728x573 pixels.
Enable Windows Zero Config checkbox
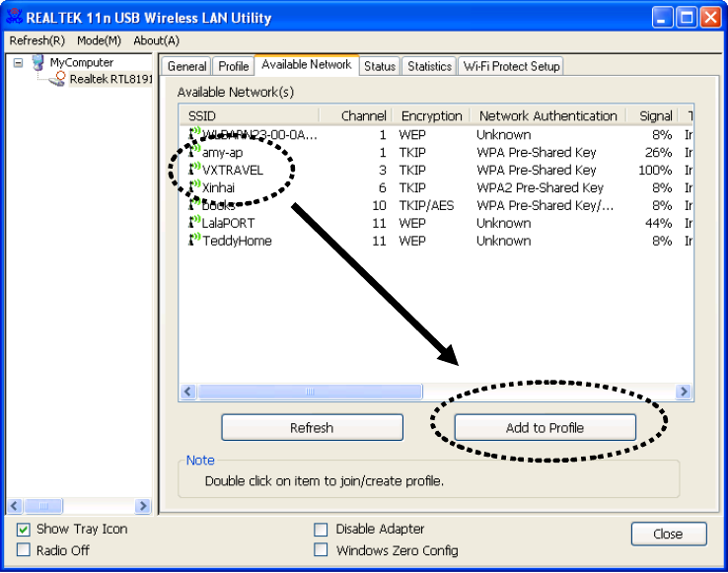(321, 549)
